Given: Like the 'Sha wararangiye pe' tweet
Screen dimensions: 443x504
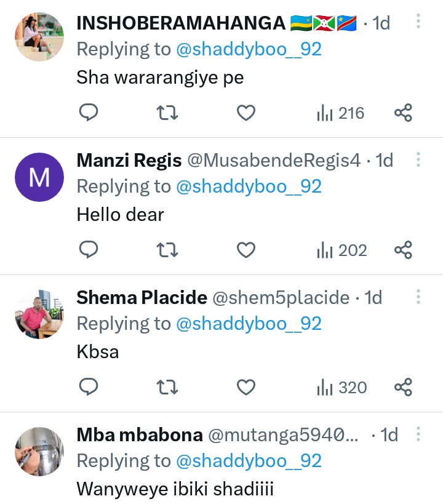Looking at the screenshot, I should [x=246, y=113].
